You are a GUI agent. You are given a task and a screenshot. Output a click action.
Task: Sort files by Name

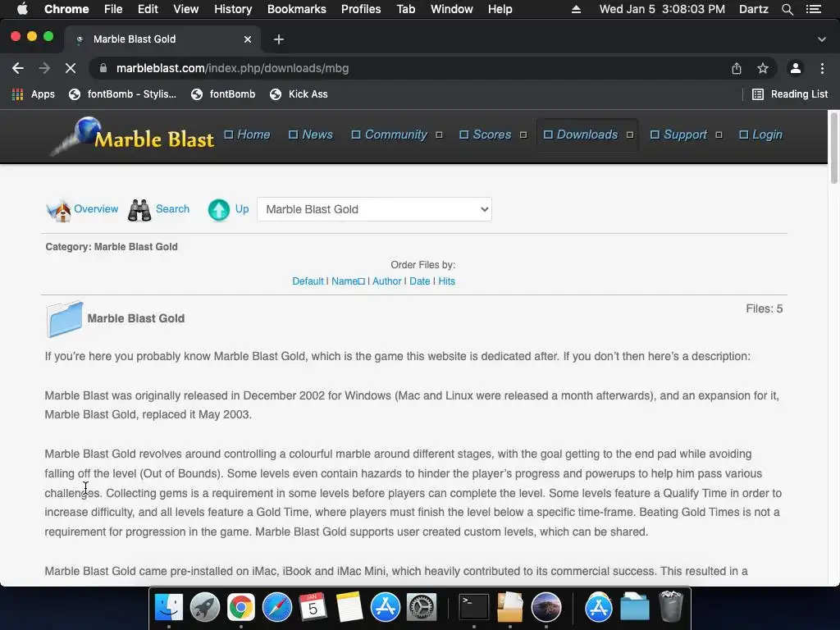point(348,281)
